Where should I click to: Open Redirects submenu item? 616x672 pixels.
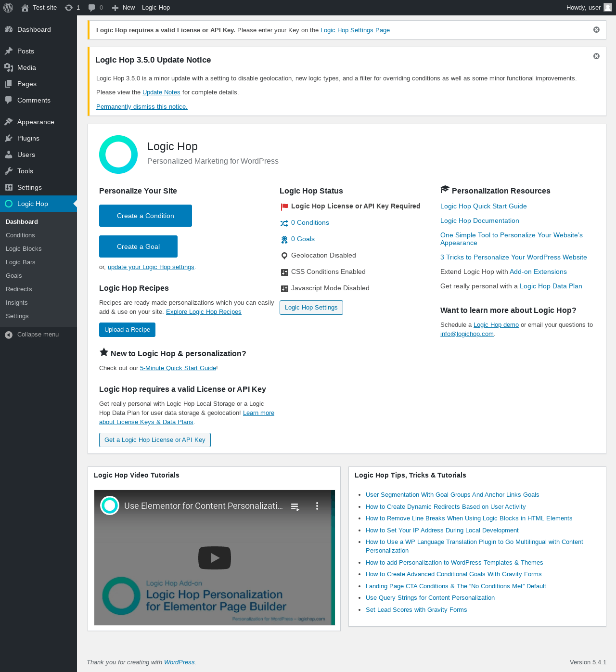pos(19,289)
